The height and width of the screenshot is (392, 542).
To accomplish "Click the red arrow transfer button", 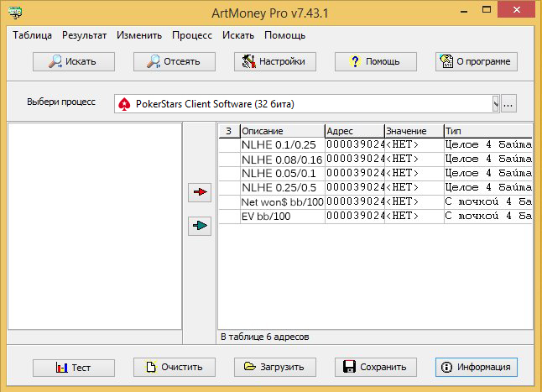I will click(x=200, y=192).
